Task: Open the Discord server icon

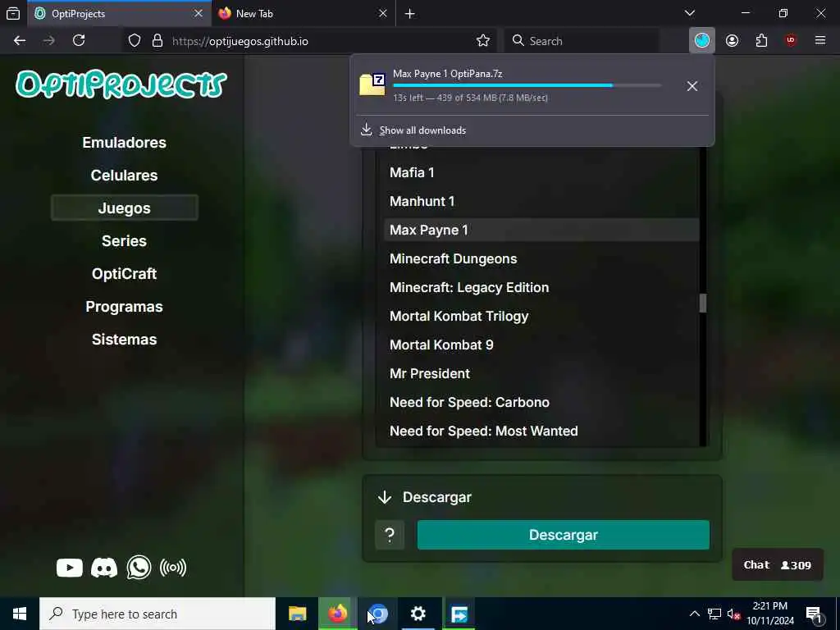Action: (x=104, y=568)
